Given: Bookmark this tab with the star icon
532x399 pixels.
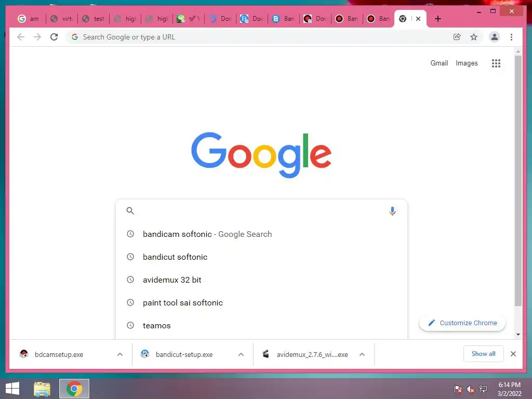Looking at the screenshot, I should pos(474,37).
